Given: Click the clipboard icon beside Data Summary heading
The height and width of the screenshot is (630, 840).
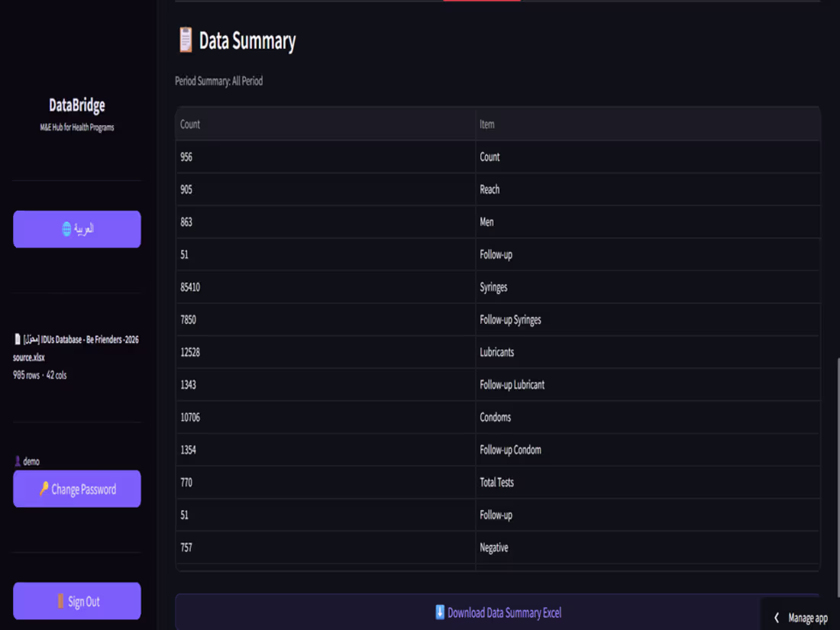Looking at the screenshot, I should click(x=186, y=40).
